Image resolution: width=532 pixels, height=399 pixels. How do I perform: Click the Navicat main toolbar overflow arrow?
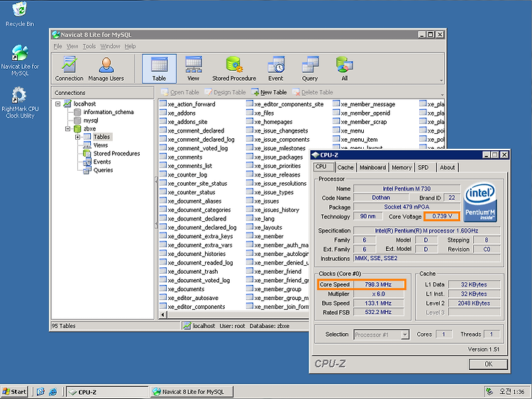point(441,81)
